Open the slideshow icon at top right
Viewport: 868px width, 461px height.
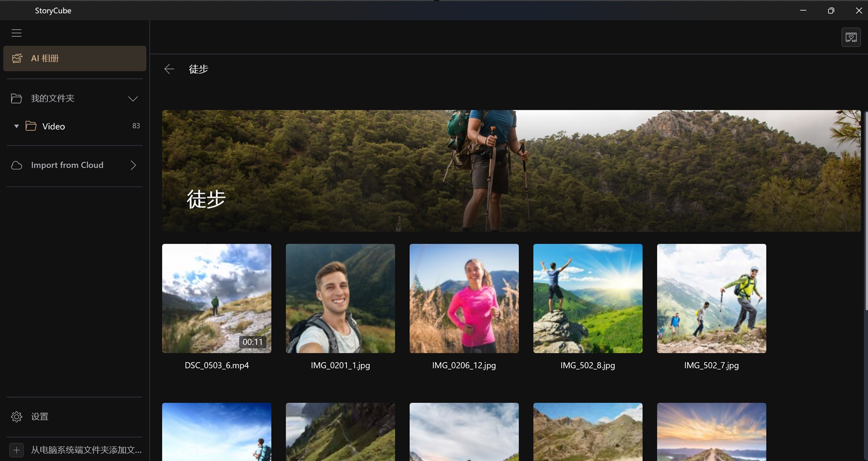pos(851,38)
